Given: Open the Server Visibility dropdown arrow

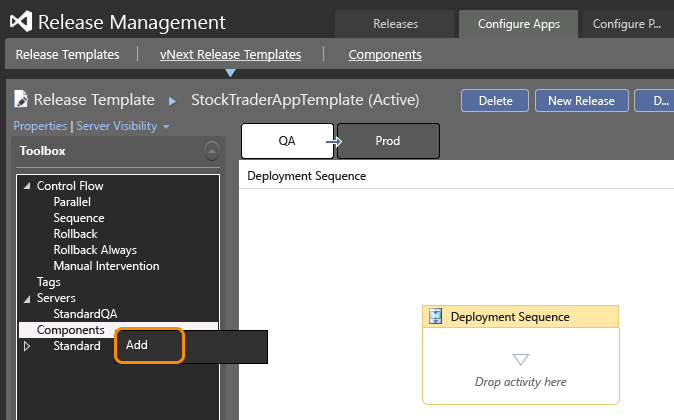Looking at the screenshot, I should [166, 127].
